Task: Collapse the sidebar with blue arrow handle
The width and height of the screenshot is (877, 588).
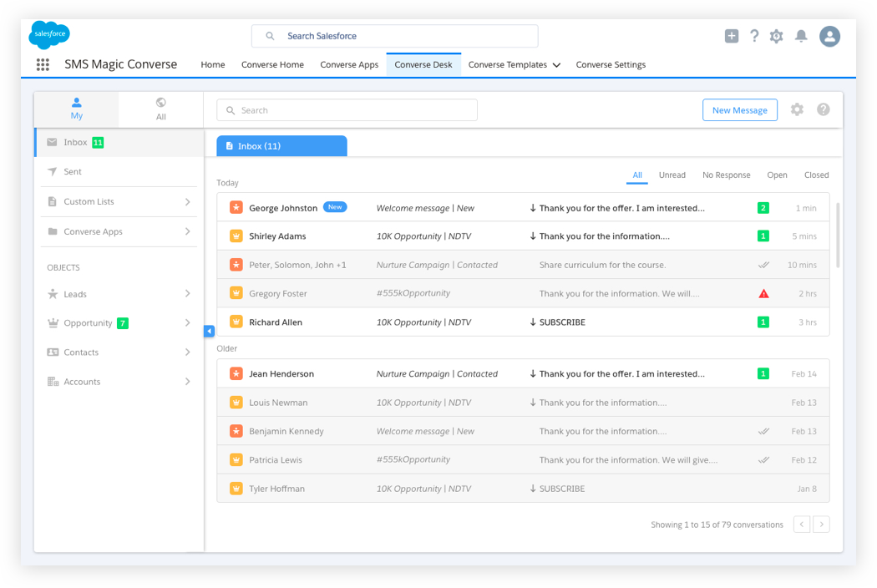Action: (x=209, y=332)
